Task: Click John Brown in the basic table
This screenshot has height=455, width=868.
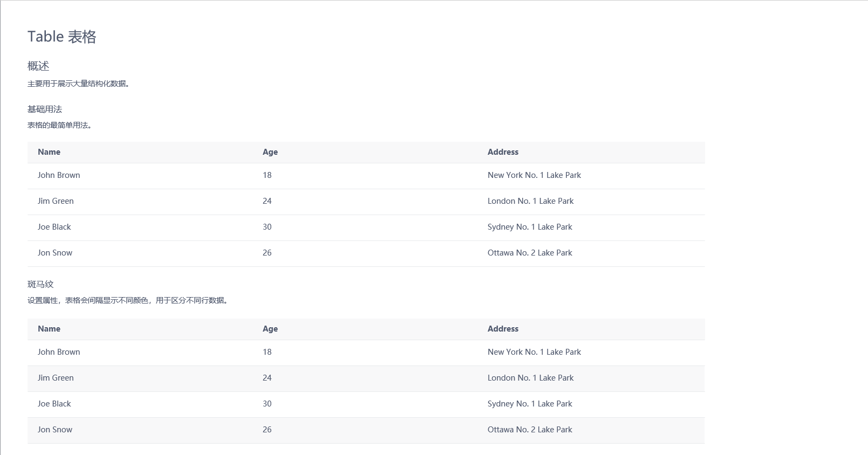Action: (59, 175)
